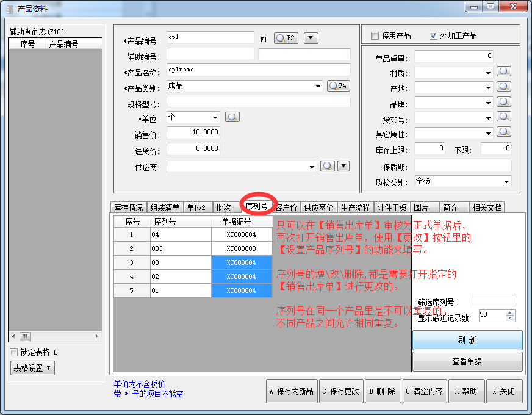Increase the 显示最近记录数 spinner value
Image resolution: width=532 pixels, height=415 pixels.
click(x=510, y=313)
